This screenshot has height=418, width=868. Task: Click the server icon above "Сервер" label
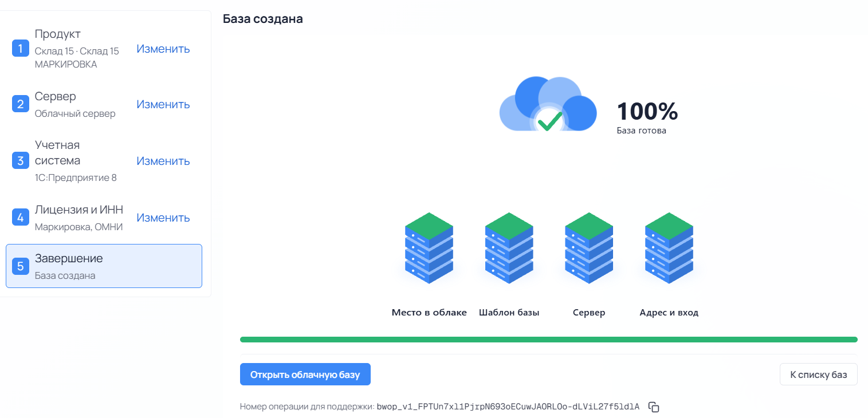pos(589,248)
